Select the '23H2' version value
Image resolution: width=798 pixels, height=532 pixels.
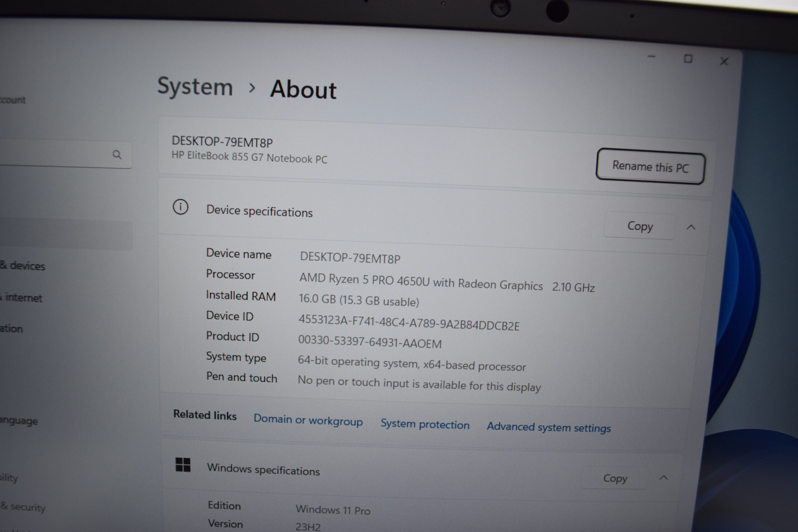pos(308,527)
